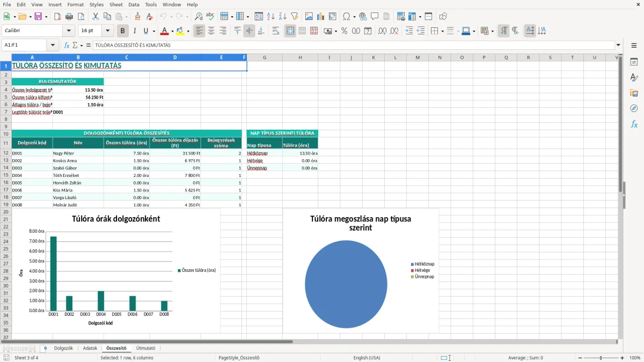Open the Open-file dropdown arrow
This screenshot has height=362, width=644.
coord(30,17)
